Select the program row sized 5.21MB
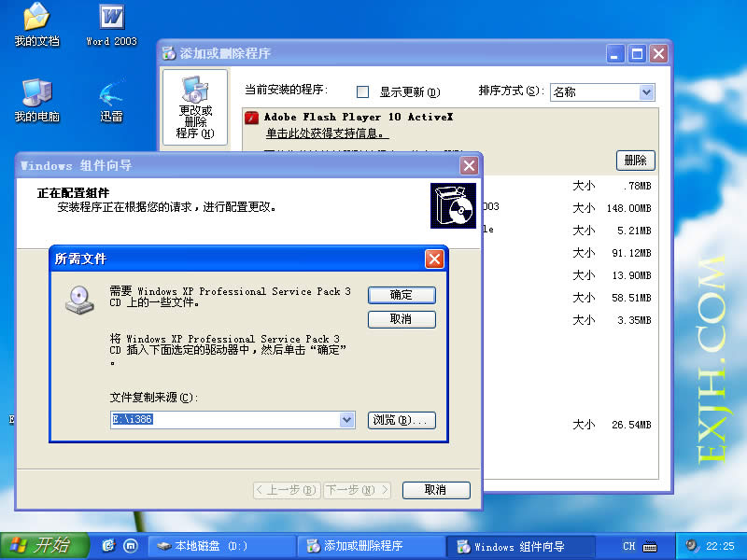This screenshot has height=560, width=747. 570,231
